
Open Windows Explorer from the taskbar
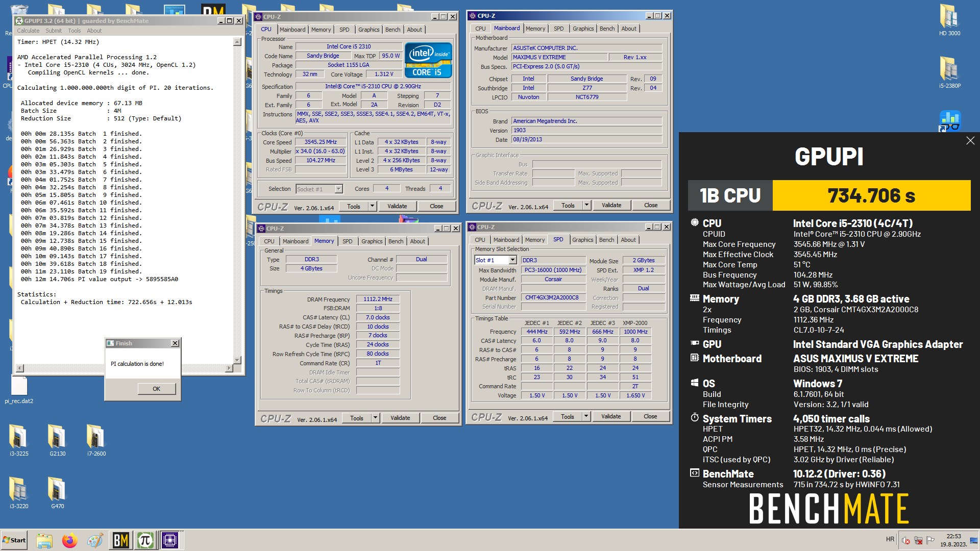pyautogui.click(x=44, y=540)
